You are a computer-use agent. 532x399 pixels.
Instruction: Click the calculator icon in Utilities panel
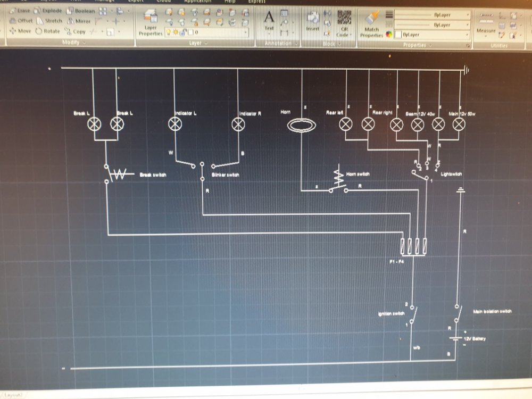click(502, 26)
